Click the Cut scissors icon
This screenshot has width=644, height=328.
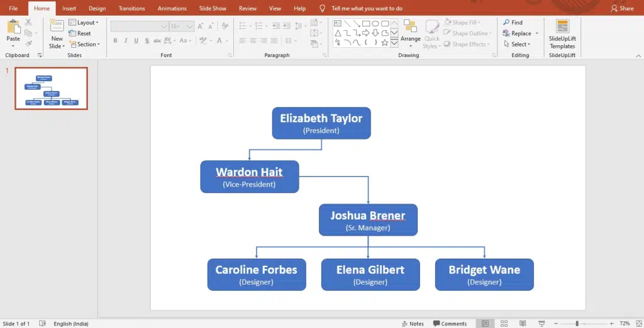click(x=28, y=23)
